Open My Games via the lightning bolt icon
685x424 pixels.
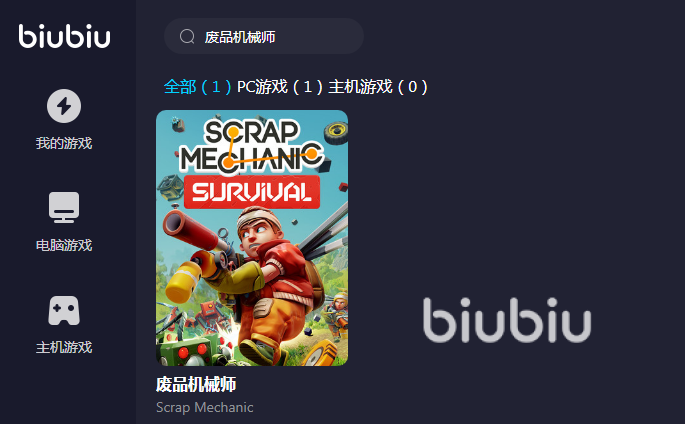tap(64, 106)
